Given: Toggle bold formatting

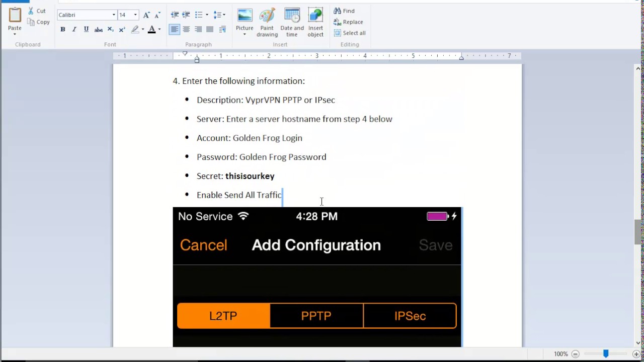Looking at the screenshot, I should [63, 30].
